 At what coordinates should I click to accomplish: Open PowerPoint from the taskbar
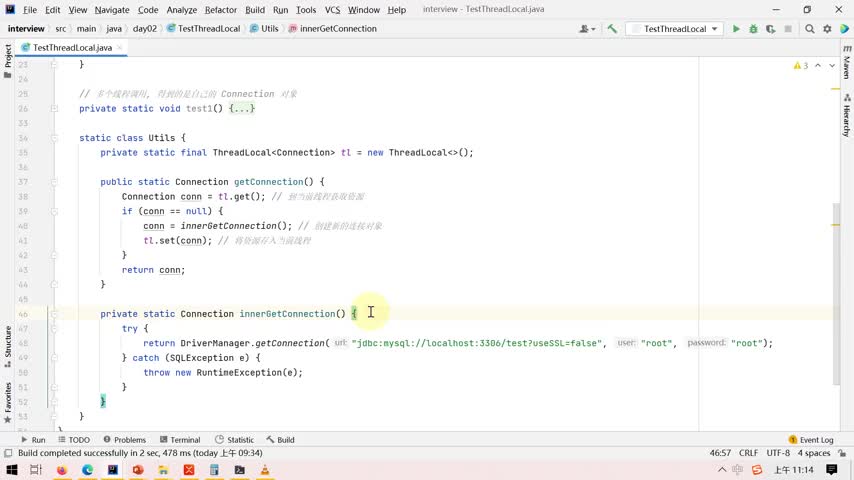coord(138,470)
